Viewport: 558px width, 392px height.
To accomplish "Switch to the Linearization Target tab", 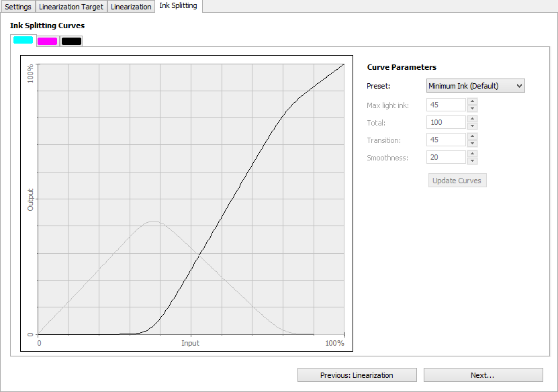I will pyautogui.click(x=71, y=7).
